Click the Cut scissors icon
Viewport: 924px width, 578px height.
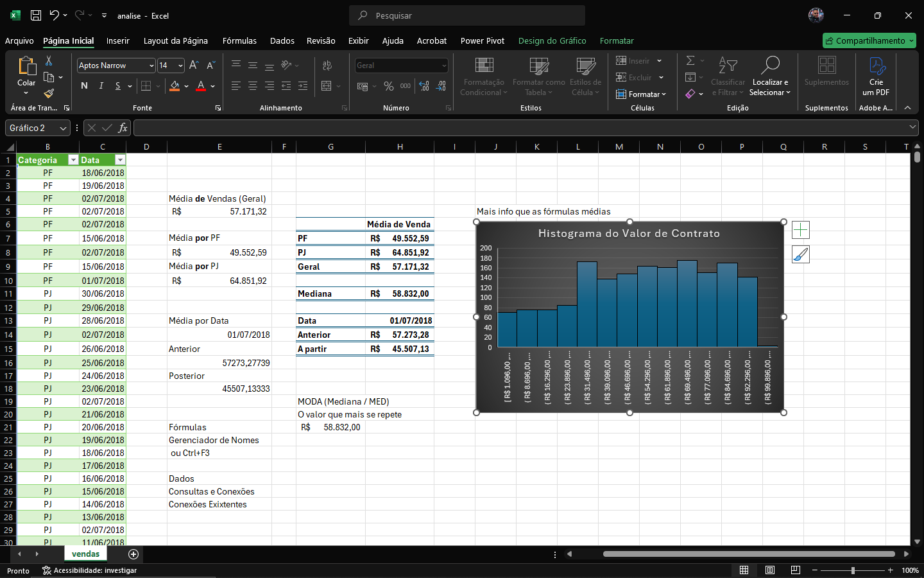[x=49, y=60]
